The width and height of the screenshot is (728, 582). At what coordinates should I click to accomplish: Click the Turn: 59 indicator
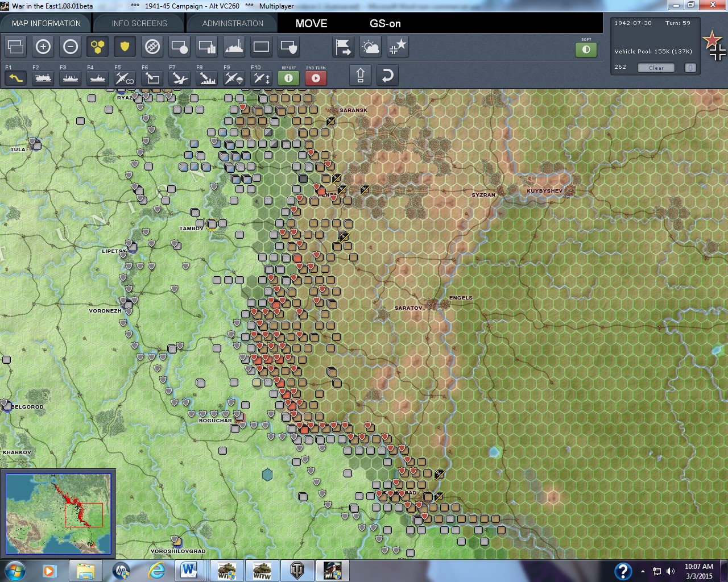[x=678, y=23]
